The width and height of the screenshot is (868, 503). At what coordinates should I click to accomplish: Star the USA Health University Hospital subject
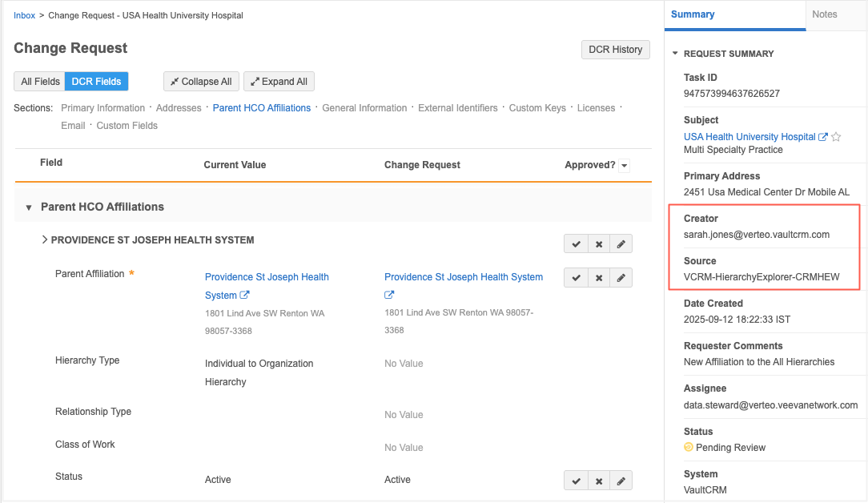[x=836, y=137]
